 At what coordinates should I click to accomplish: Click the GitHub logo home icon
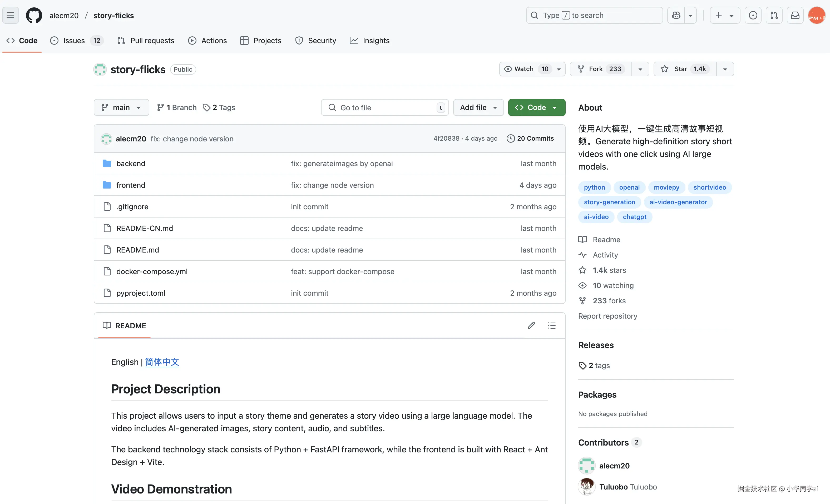click(34, 15)
